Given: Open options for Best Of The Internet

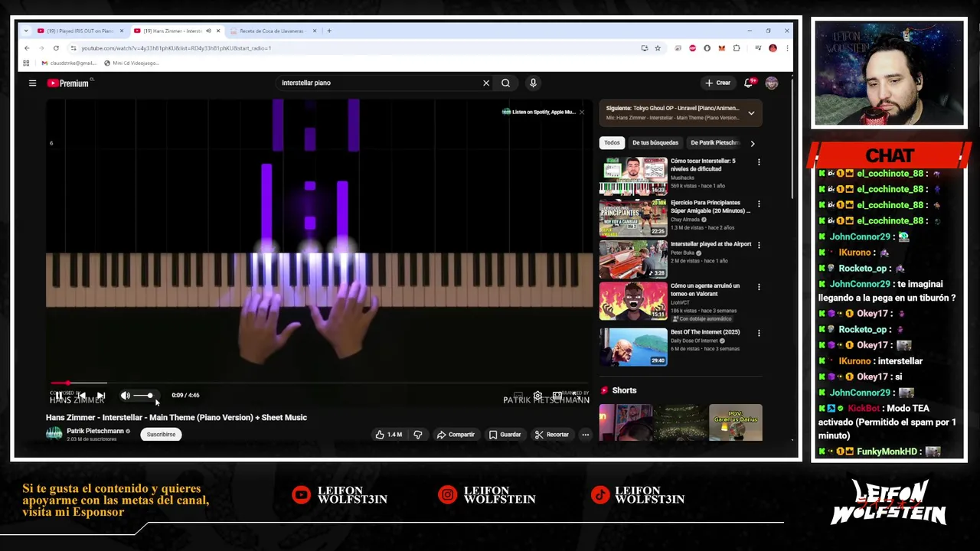Looking at the screenshot, I should [759, 333].
